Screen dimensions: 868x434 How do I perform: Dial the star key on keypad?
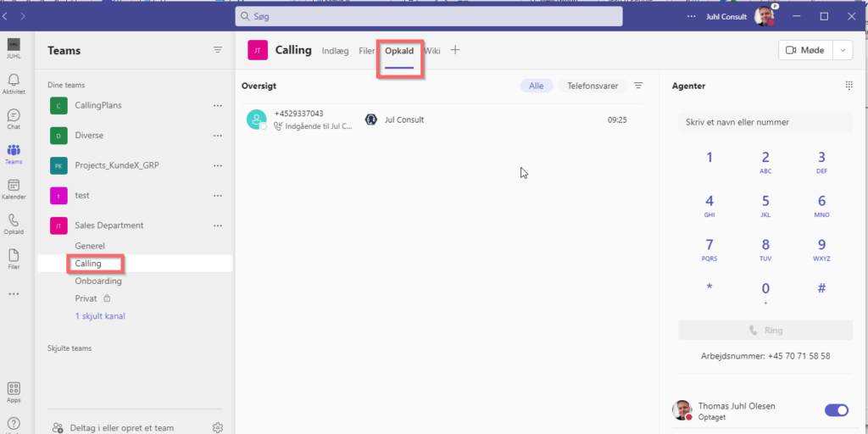point(709,287)
